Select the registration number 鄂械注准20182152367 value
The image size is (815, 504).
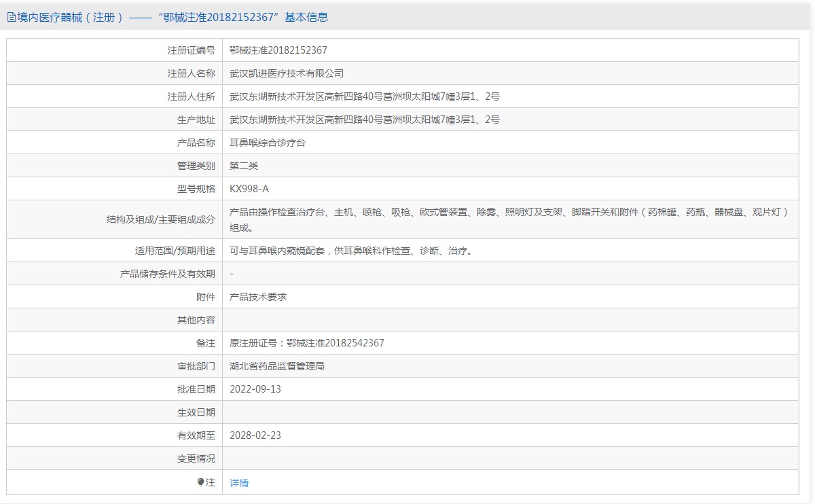278,50
